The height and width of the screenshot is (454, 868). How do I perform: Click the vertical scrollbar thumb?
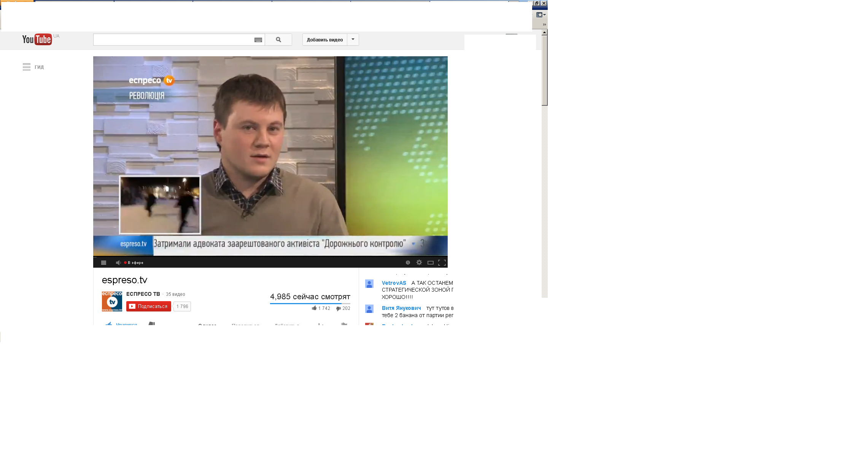(545, 70)
